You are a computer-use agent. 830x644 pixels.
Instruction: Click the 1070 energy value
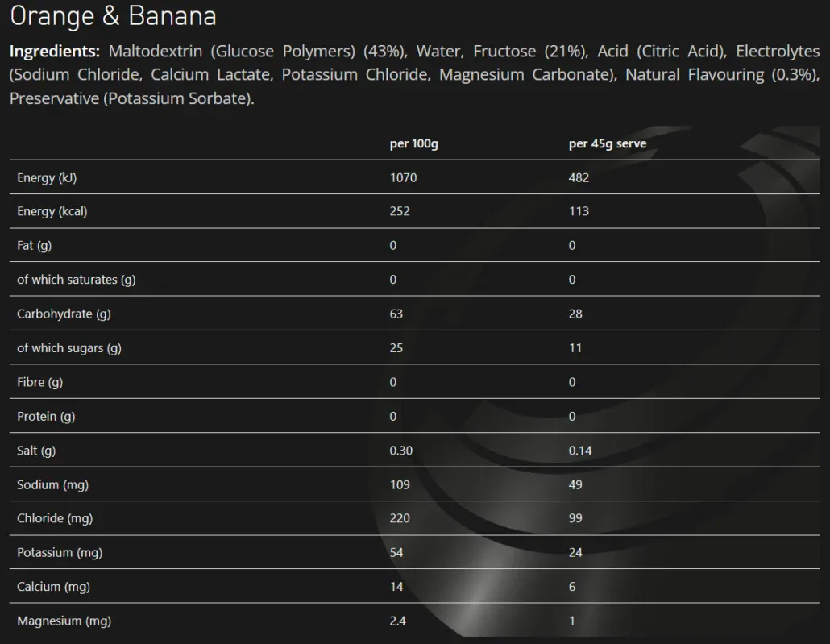click(403, 177)
